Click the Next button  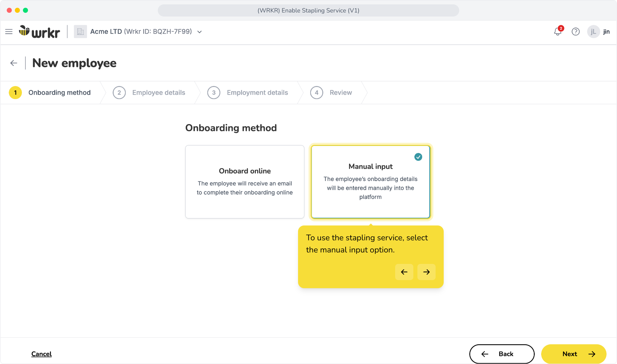tap(574, 354)
